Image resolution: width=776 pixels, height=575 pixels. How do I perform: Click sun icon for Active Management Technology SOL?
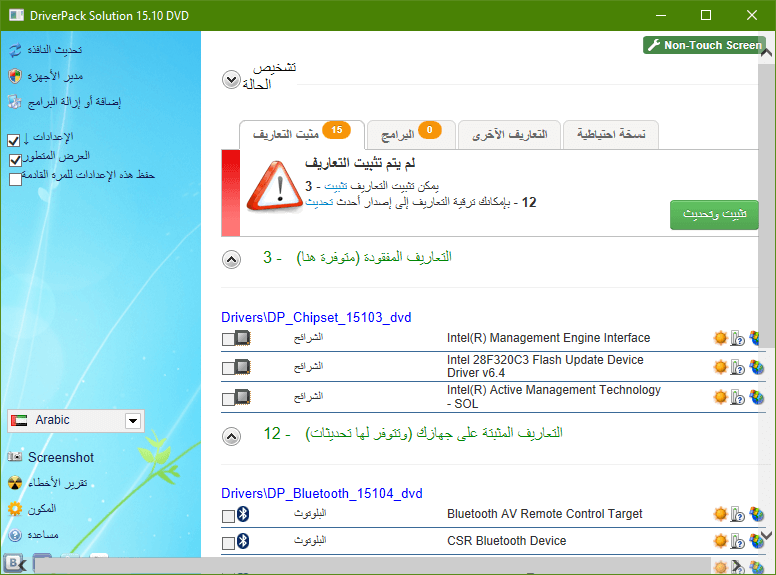(x=721, y=397)
